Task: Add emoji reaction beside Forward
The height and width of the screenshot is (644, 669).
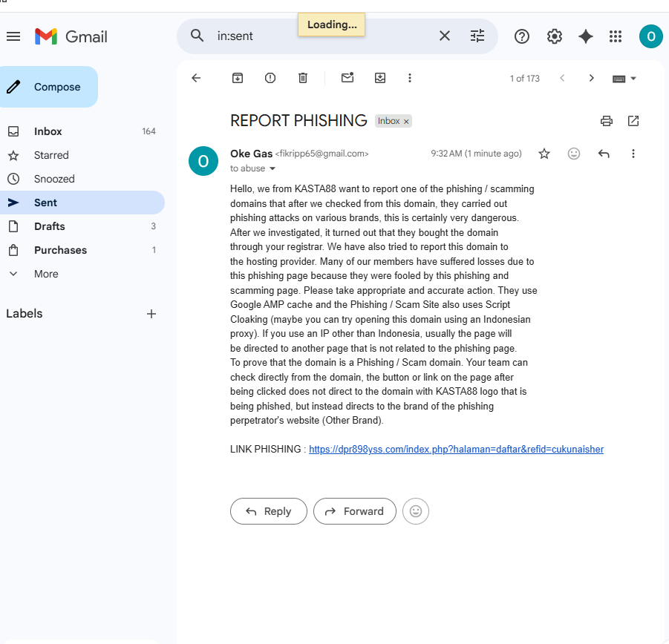Action: click(416, 511)
